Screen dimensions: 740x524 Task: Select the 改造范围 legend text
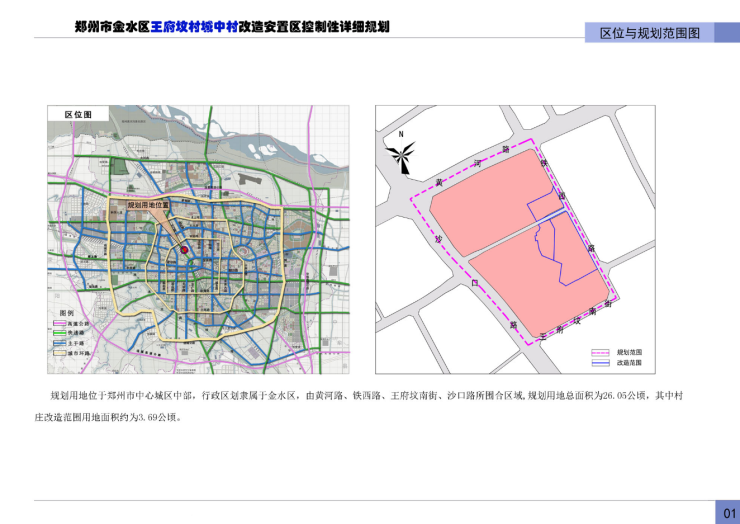(629, 363)
